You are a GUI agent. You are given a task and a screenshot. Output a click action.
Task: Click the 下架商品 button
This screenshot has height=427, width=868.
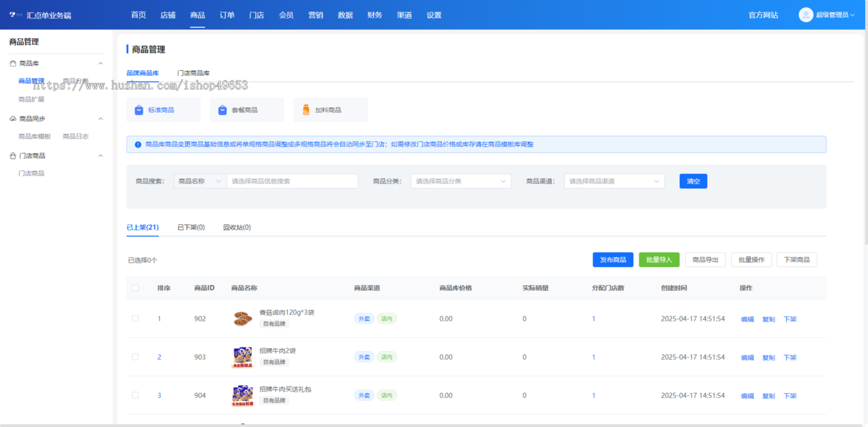pos(797,260)
